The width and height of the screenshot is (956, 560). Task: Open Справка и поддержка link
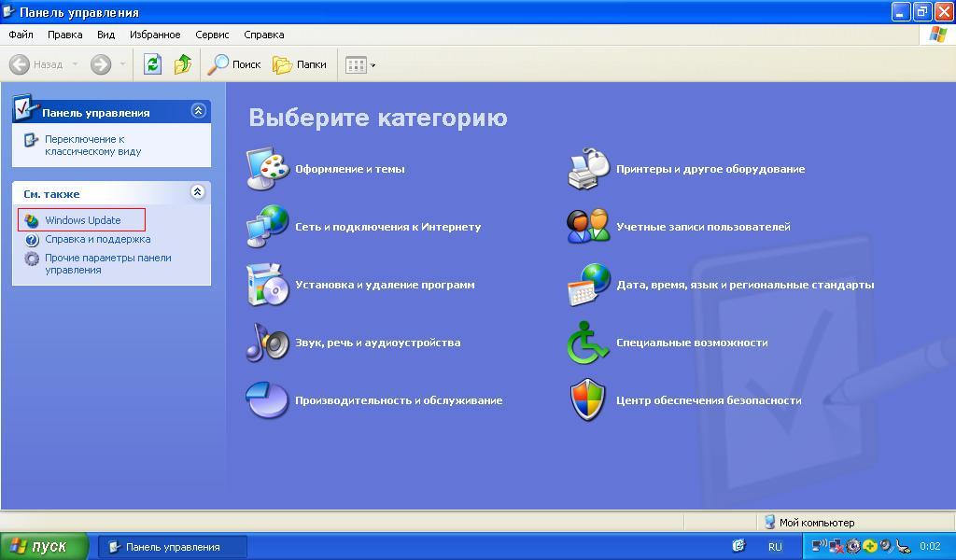coord(97,239)
